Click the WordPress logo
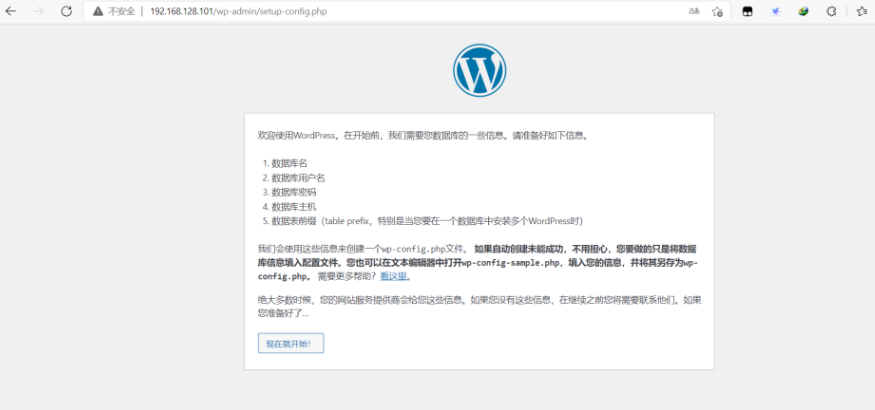 479,70
